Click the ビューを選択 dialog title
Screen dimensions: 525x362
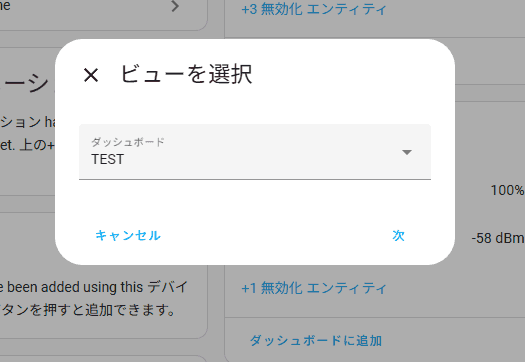click(186, 74)
